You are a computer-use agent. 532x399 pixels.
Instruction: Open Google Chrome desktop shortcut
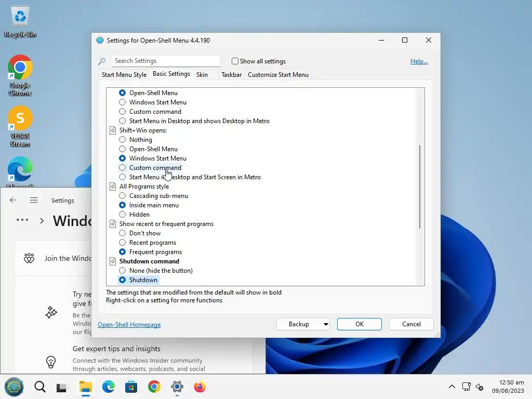20,75
